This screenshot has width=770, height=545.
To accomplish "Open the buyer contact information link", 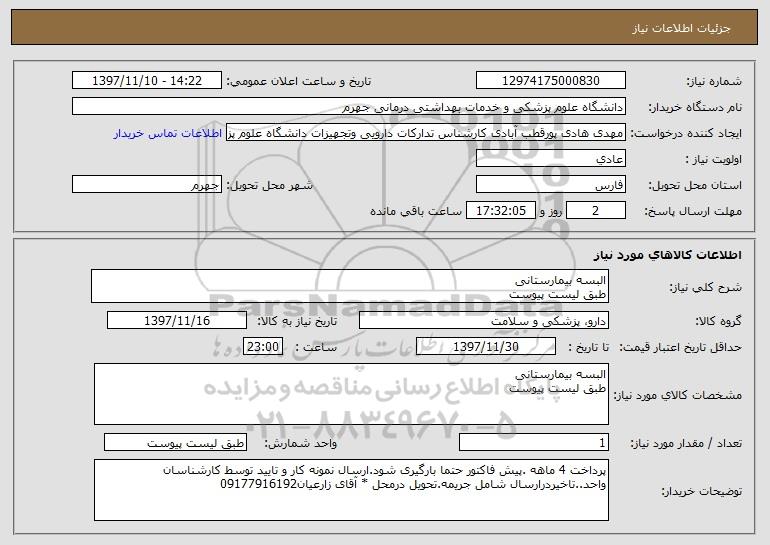I will tap(168, 134).
